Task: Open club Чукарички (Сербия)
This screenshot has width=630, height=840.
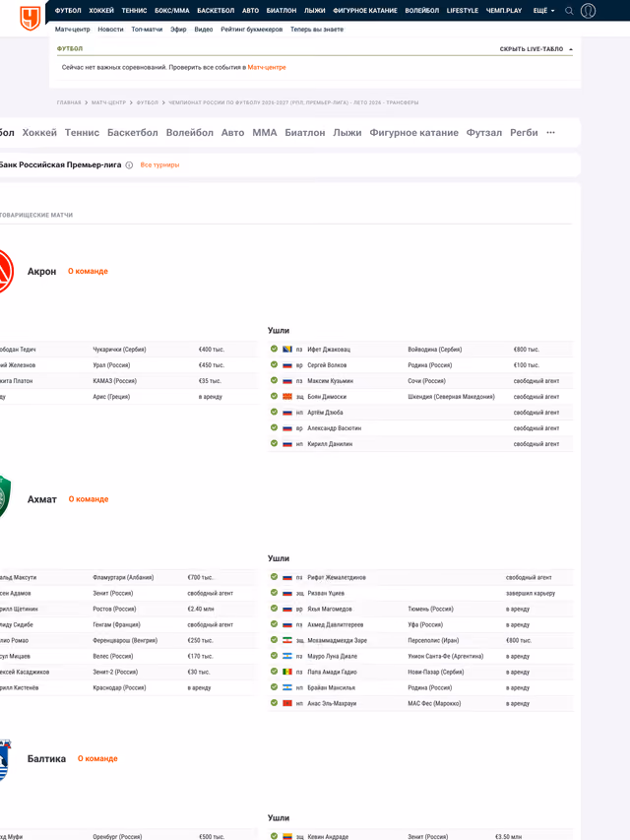Action: tap(119, 350)
